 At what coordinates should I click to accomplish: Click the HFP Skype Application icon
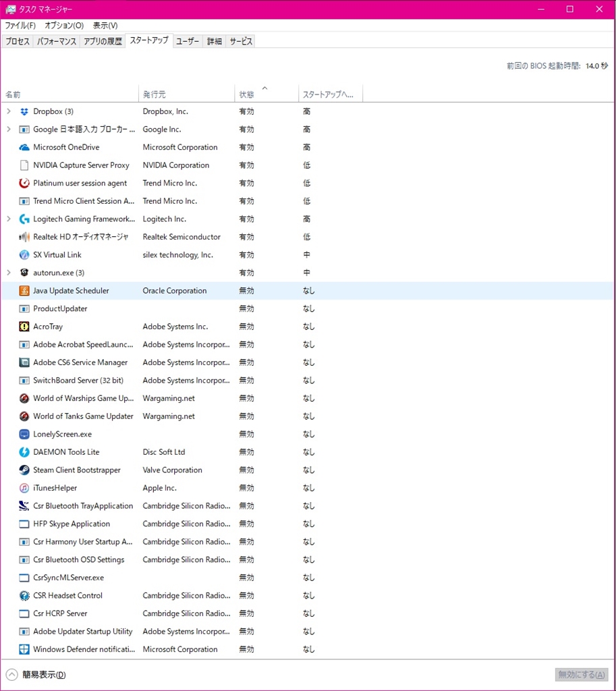click(x=24, y=524)
